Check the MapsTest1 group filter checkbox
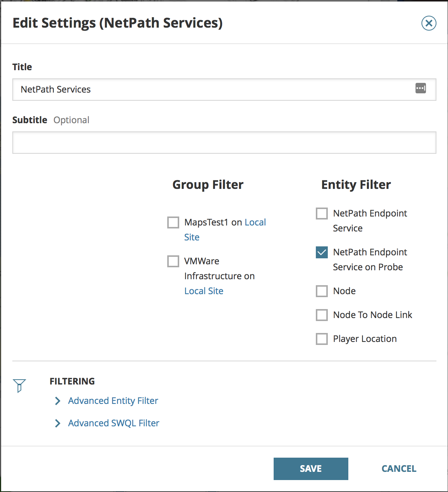 pyautogui.click(x=173, y=222)
